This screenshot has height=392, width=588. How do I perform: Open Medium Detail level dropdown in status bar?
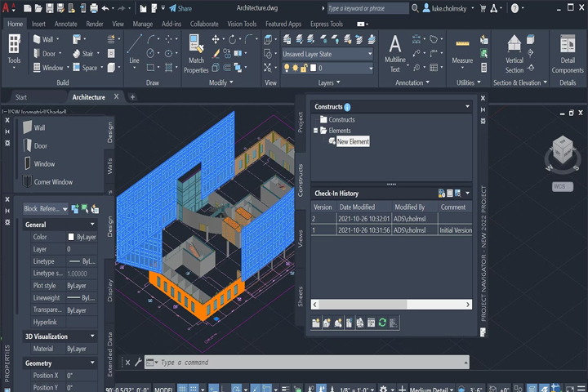click(432, 390)
